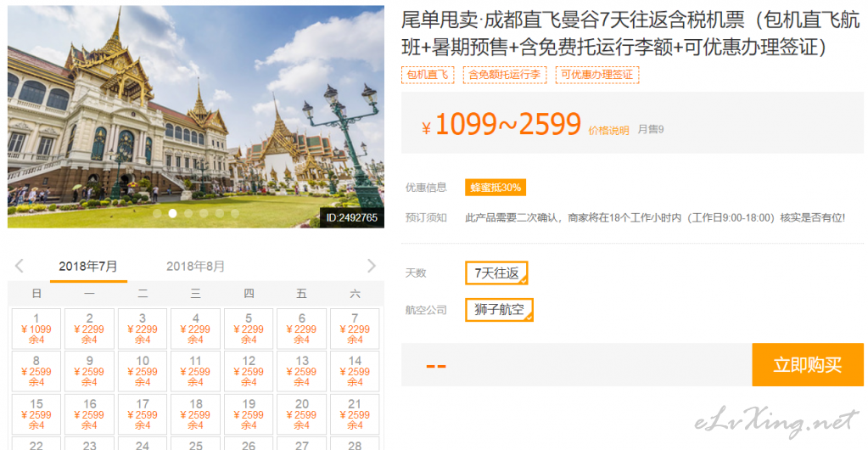Click the 立即购买 buy button
Viewport: 868px width, 450px height.
(x=808, y=364)
